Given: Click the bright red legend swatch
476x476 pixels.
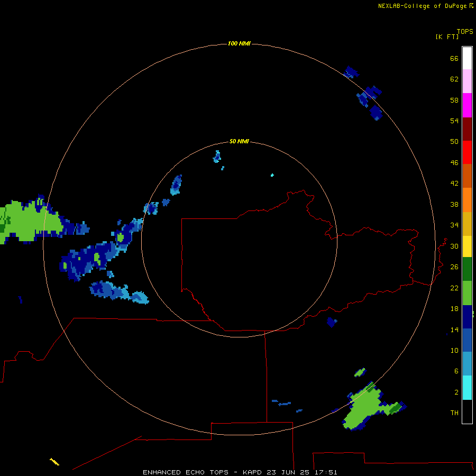Looking at the screenshot, I should 467,152.
